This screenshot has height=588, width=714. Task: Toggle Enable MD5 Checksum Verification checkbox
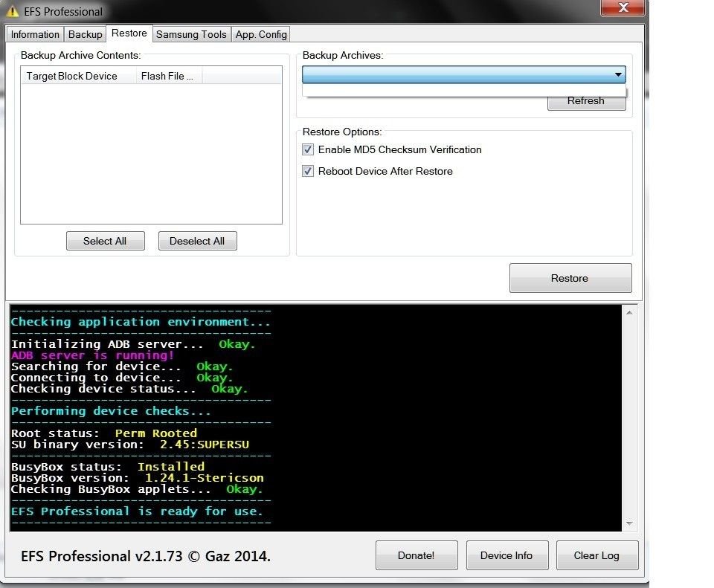click(308, 149)
